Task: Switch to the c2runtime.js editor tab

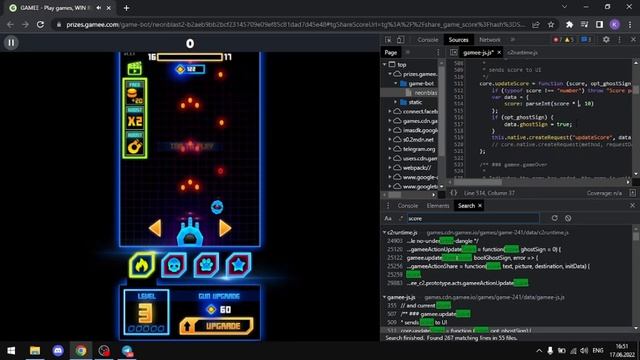Action: click(x=522, y=52)
